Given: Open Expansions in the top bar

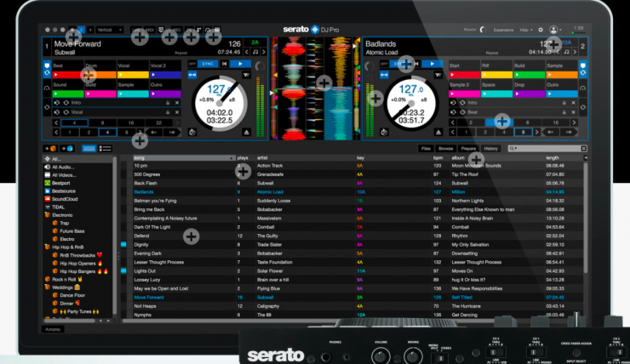Looking at the screenshot, I should [x=503, y=30].
